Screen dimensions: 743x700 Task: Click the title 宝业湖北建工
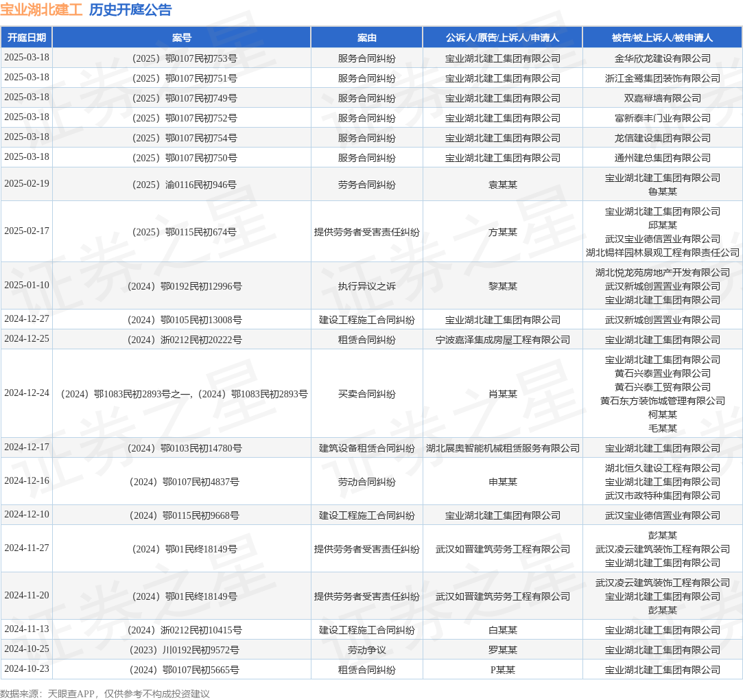41,10
